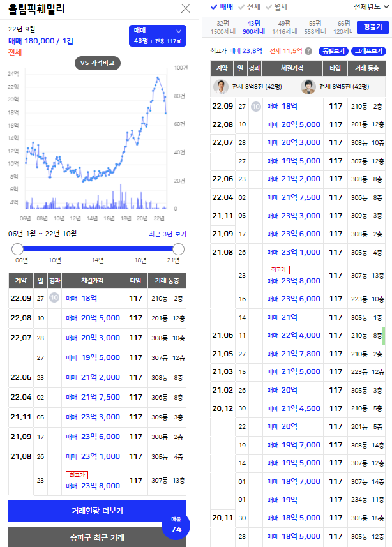Viewport: 392px width, 547px height.
Task: Click 234동 11층 in the right table
Action: pyautogui.click(x=368, y=500)
